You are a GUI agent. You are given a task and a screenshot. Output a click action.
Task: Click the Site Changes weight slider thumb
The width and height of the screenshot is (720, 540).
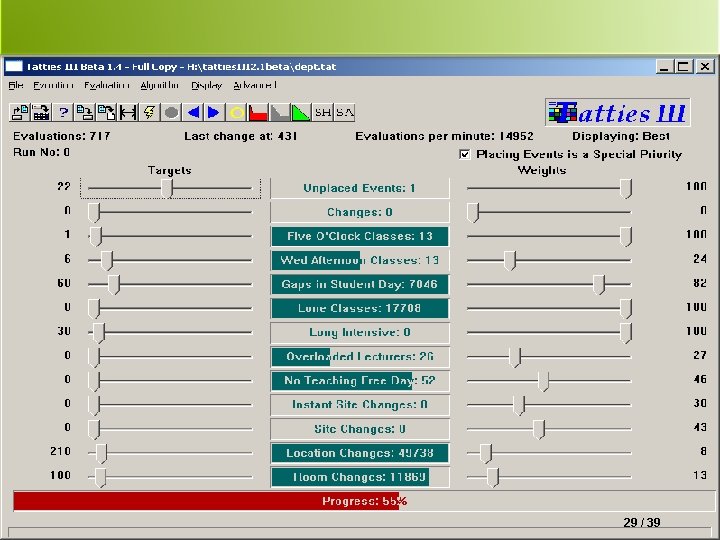539,429
